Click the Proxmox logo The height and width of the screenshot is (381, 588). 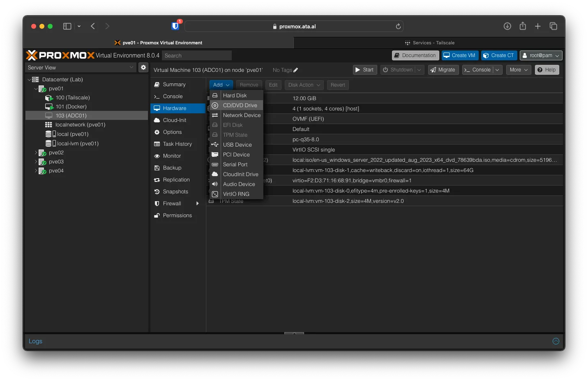(60, 55)
